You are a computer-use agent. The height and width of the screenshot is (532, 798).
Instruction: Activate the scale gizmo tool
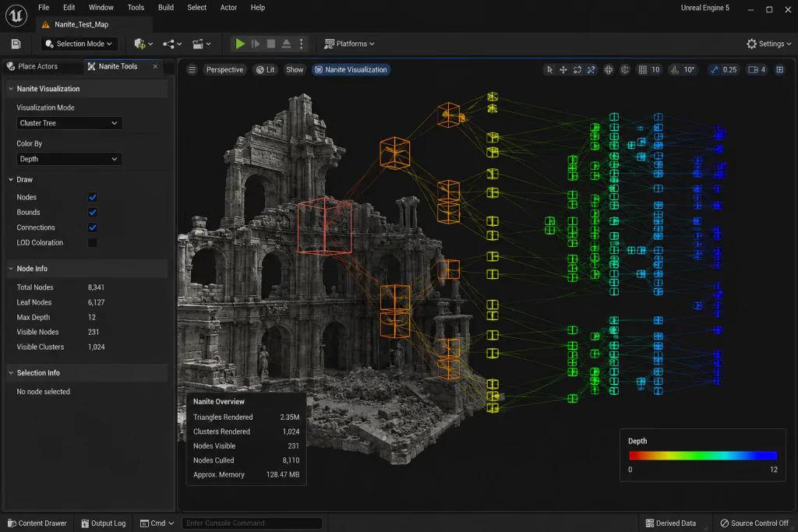(x=591, y=69)
